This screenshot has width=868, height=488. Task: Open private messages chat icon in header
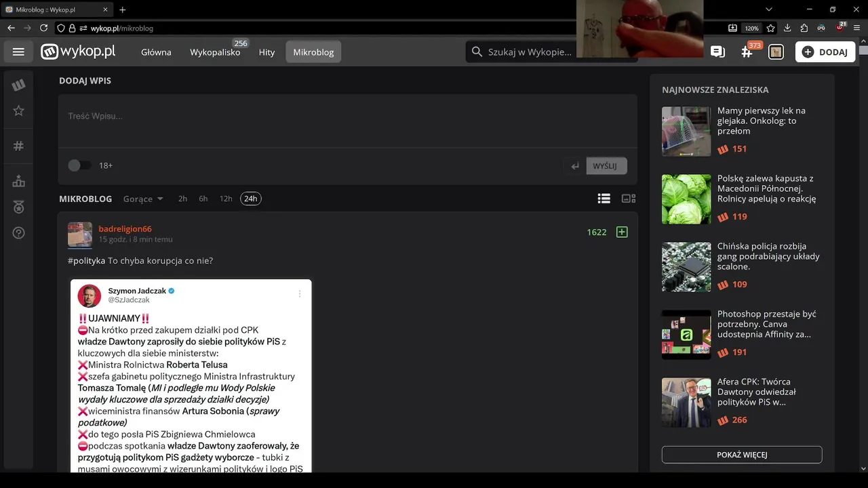pyautogui.click(x=717, y=52)
